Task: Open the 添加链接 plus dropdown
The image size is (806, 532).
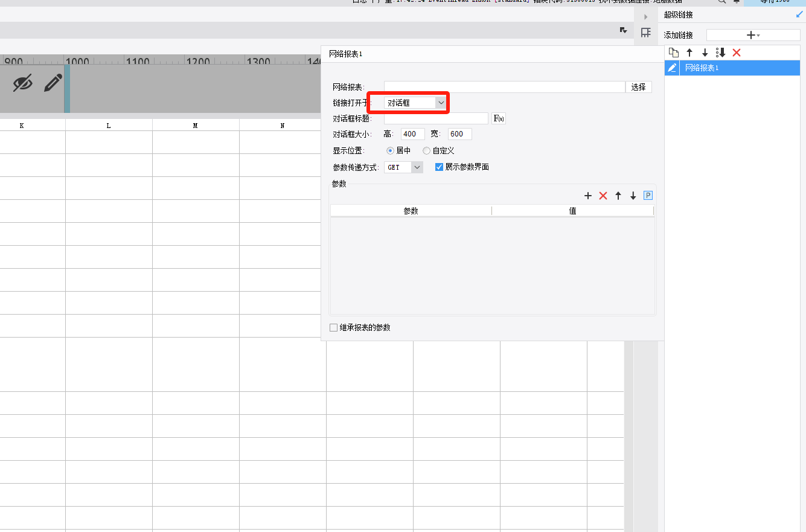Action: [753, 36]
